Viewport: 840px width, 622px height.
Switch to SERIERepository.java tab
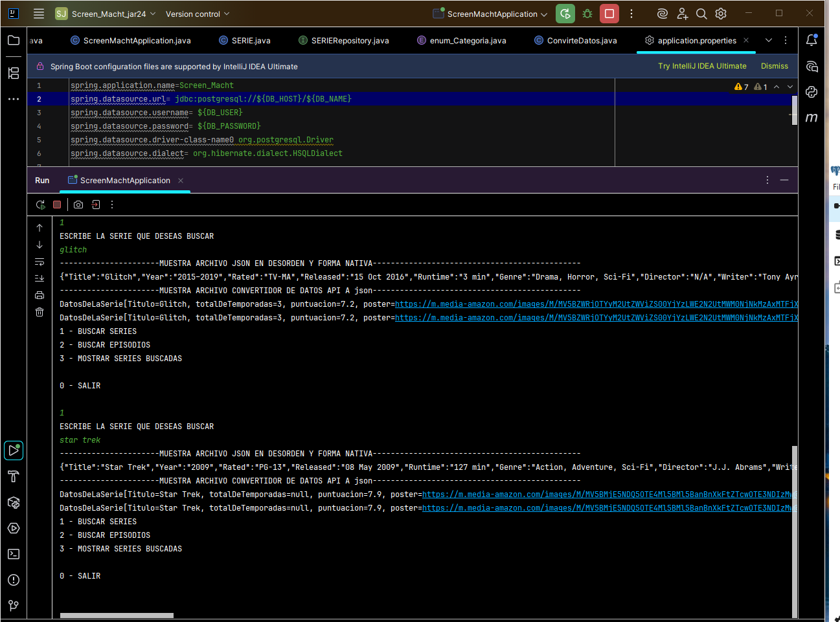click(x=343, y=40)
